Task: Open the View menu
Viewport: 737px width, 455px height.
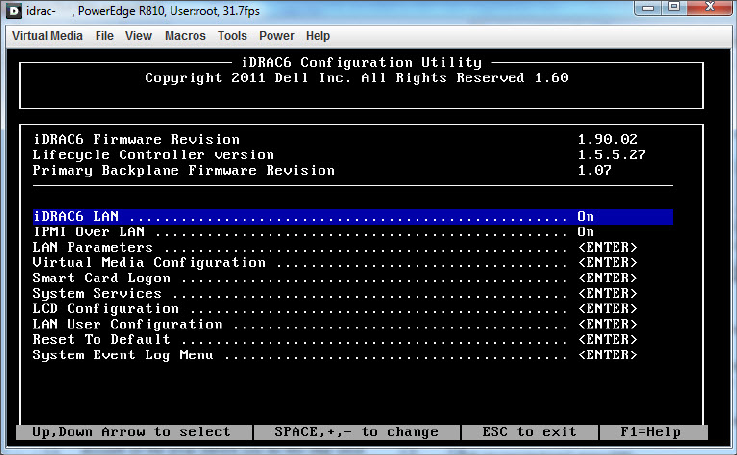Action: pos(139,36)
